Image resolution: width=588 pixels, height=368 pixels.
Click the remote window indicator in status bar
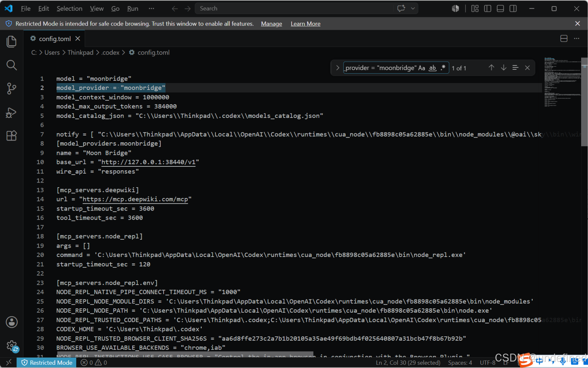(x=9, y=363)
